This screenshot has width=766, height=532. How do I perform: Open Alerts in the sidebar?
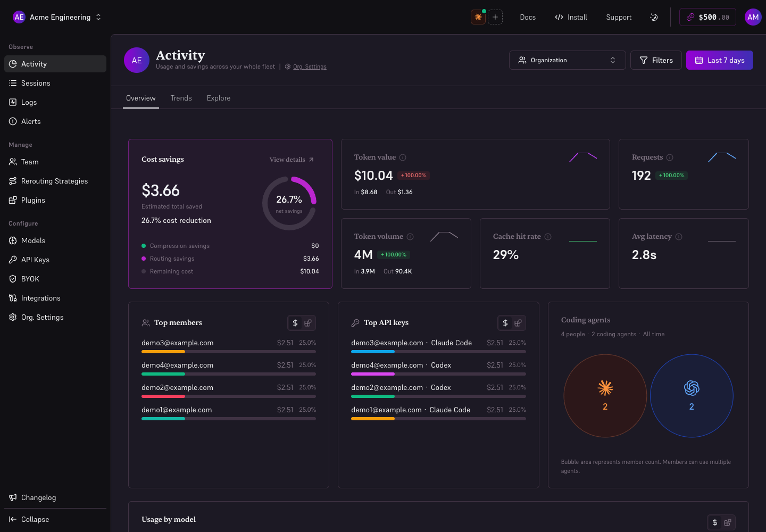(x=55, y=121)
